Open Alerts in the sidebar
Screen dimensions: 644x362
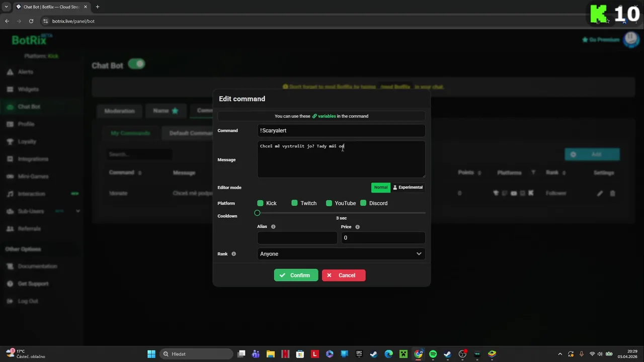coord(25,72)
